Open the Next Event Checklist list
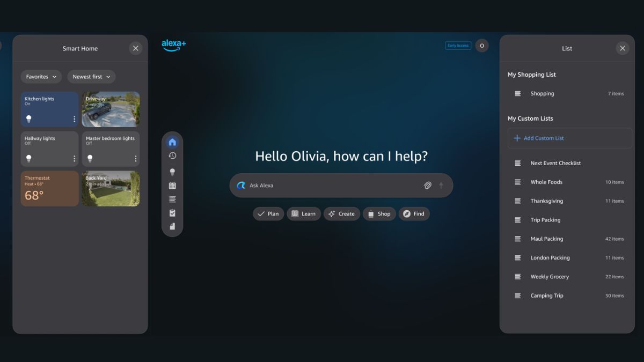This screenshot has height=362, width=644. (569, 163)
